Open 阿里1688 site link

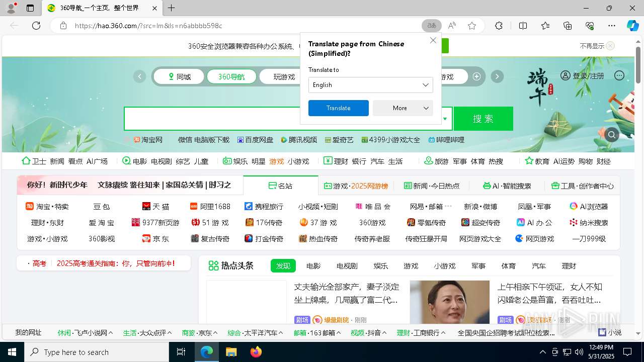[x=210, y=206]
